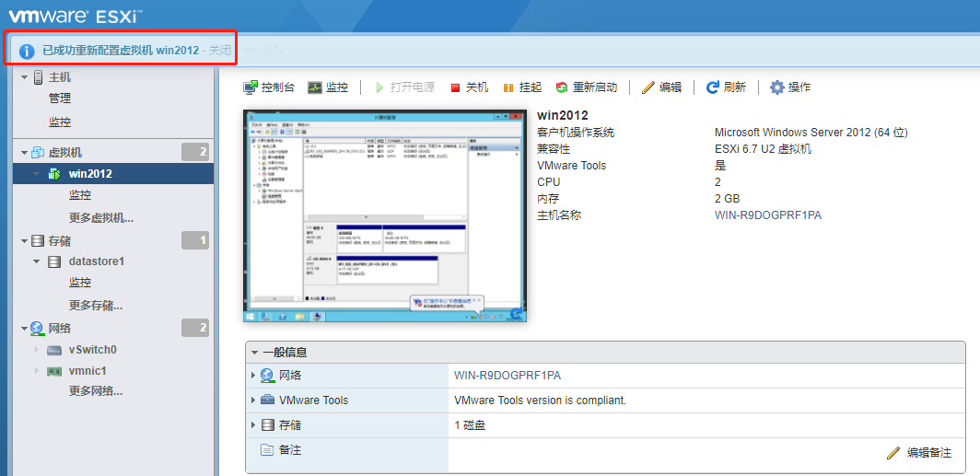Refresh the page with 刷新
The image size is (980, 476).
pyautogui.click(x=726, y=87)
